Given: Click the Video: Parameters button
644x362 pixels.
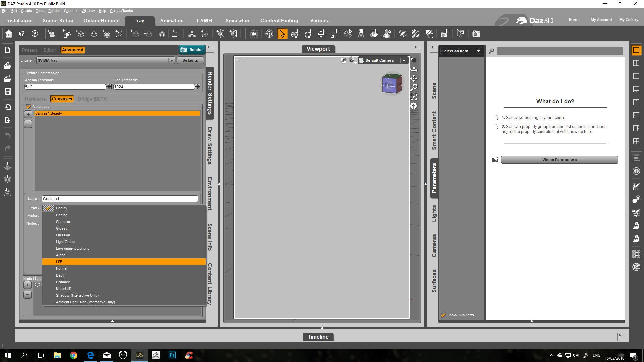Looking at the screenshot, I should [559, 160].
